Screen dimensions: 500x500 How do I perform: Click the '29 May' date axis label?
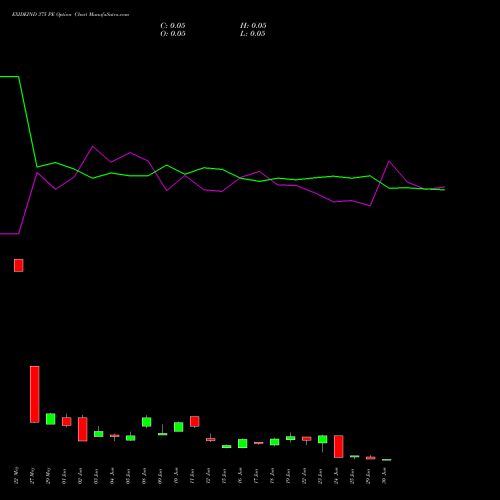click(48, 476)
